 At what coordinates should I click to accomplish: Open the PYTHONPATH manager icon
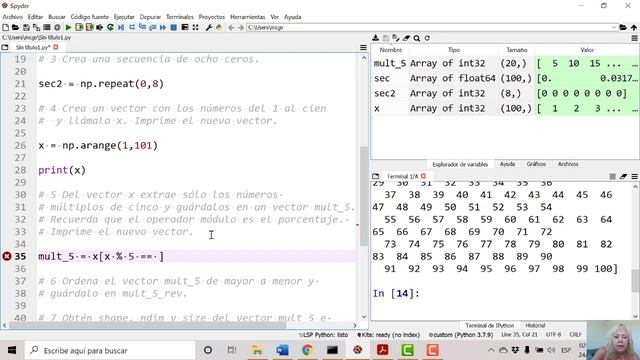click(x=219, y=27)
